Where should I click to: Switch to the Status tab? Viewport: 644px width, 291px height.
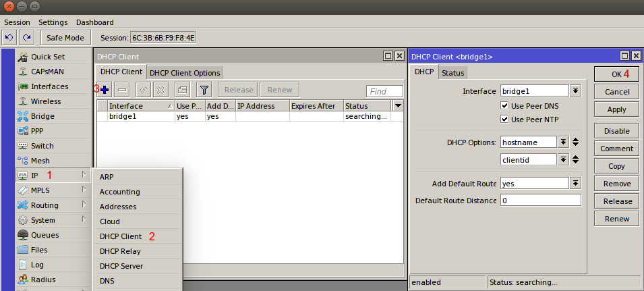(x=452, y=73)
